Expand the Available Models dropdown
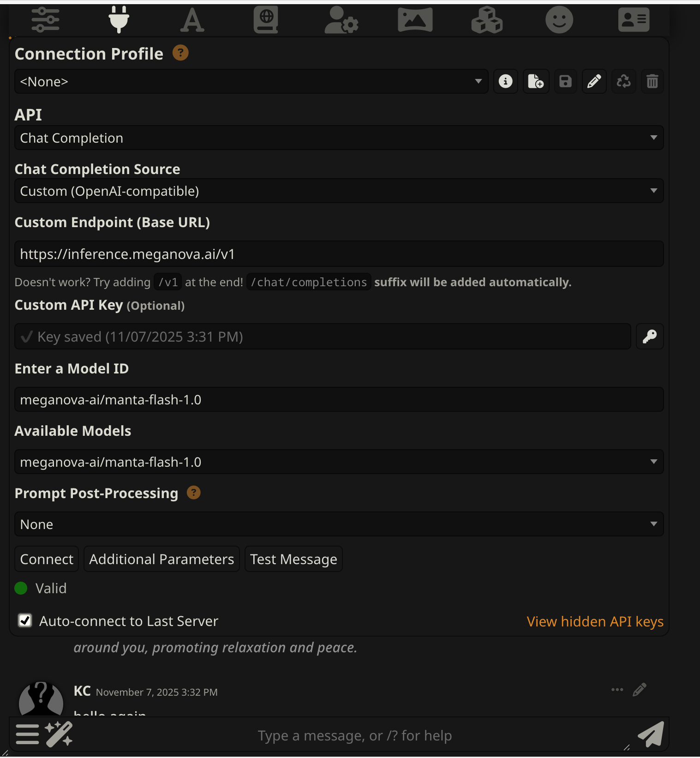Image resolution: width=700 pixels, height=758 pixels. tap(339, 462)
